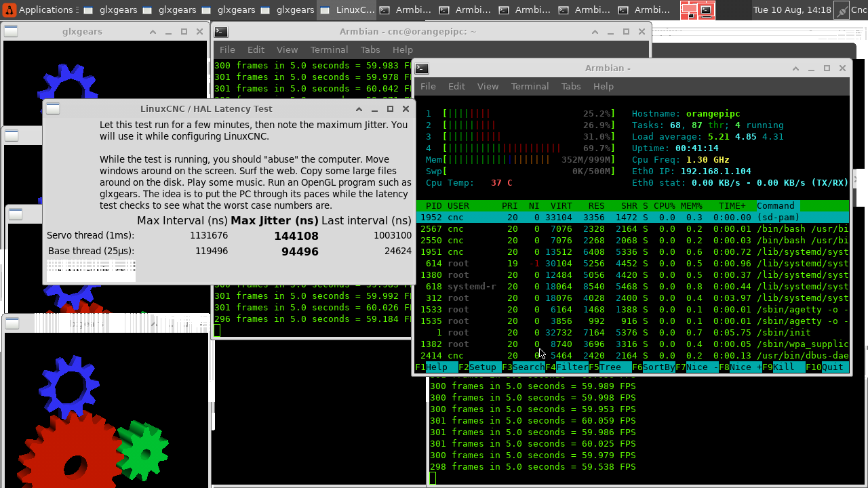Image resolution: width=868 pixels, height=488 pixels.
Task: Click Eth0 IP 192.168.1.104 in htop header
Action: (x=692, y=171)
